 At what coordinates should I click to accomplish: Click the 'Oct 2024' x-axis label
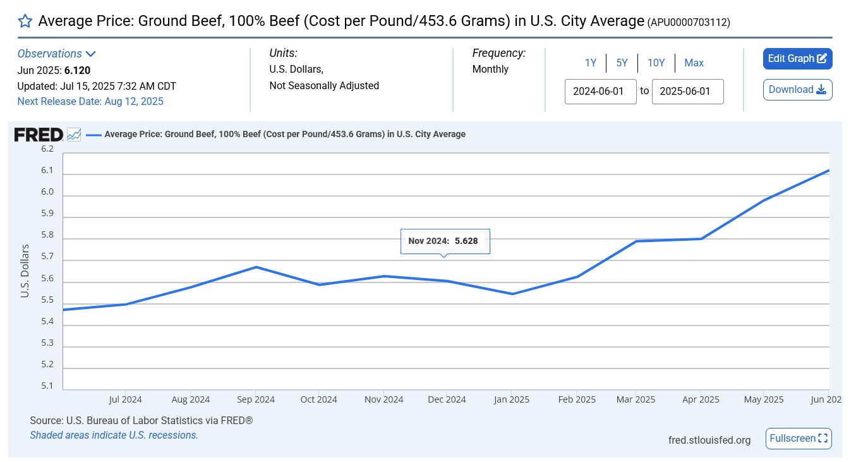tap(318, 399)
